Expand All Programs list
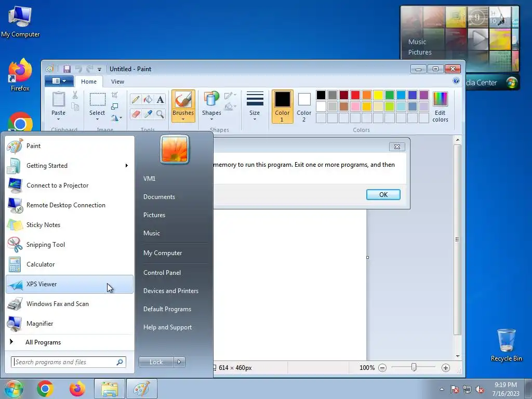The height and width of the screenshot is (399, 532). [70, 342]
